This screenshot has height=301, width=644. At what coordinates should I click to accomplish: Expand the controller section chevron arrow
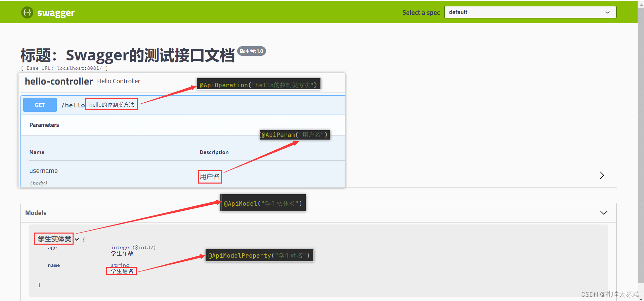tap(602, 175)
